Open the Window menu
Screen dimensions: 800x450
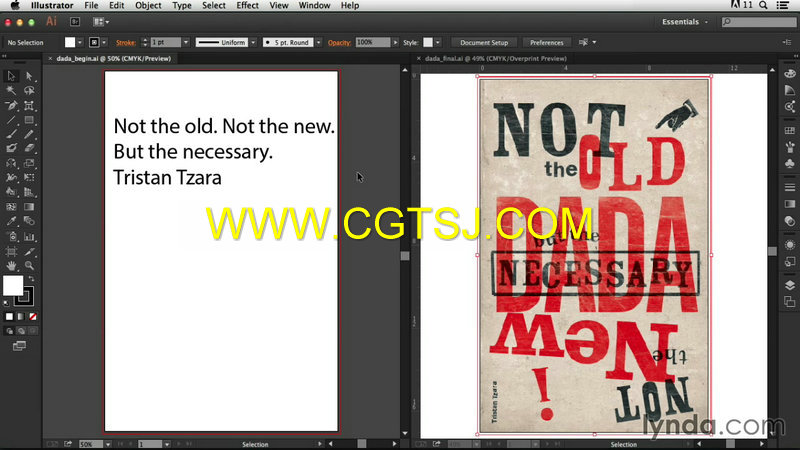pyautogui.click(x=314, y=6)
